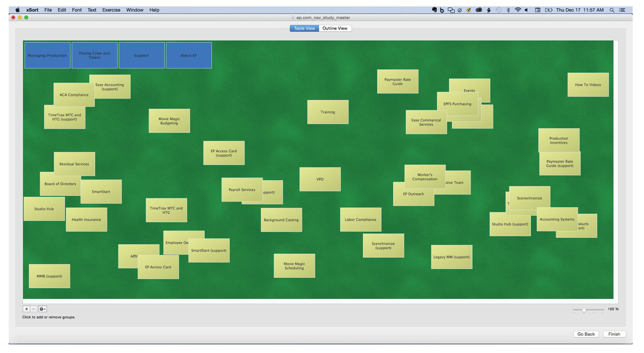Select the Accounting Systems card

coord(557,219)
